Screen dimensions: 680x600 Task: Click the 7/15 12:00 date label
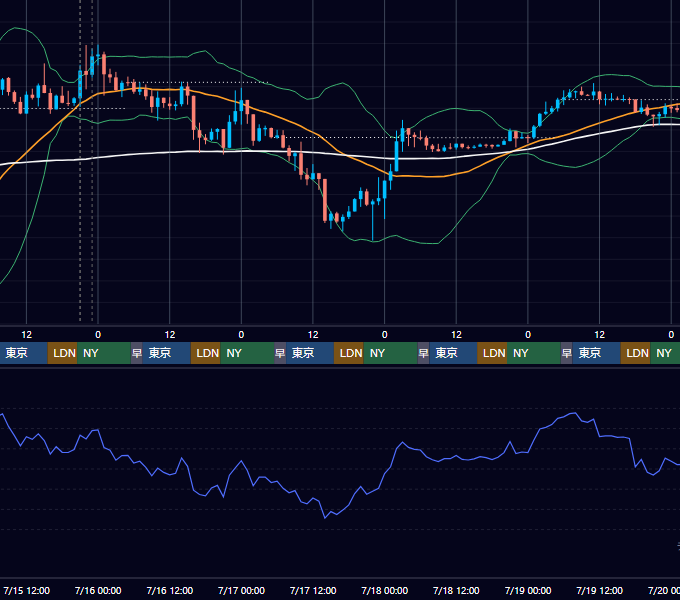tap(26, 590)
